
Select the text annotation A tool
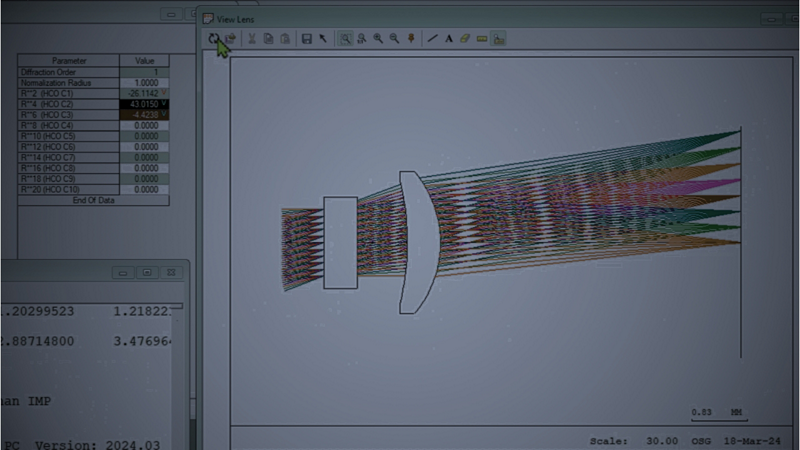point(449,39)
